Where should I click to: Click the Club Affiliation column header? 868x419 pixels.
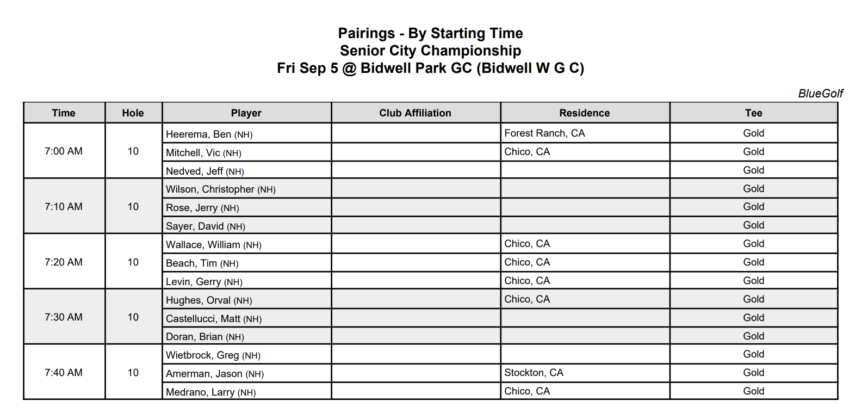pos(415,113)
